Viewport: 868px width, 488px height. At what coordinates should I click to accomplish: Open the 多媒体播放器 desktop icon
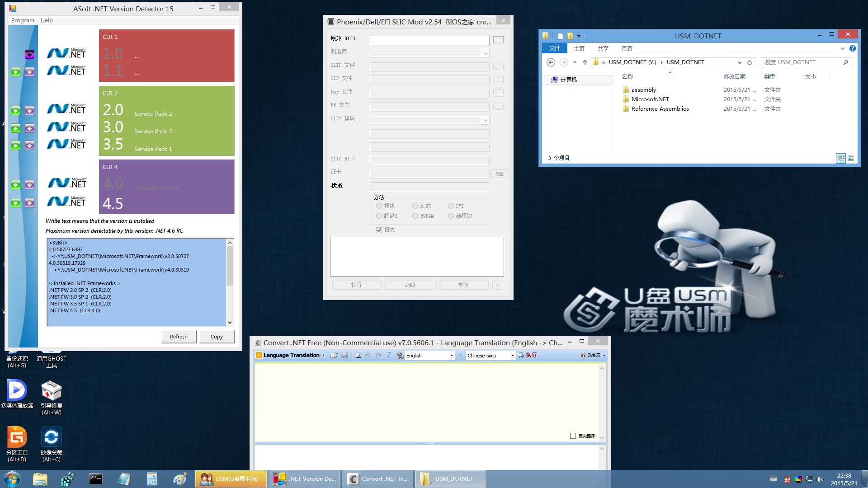tap(17, 394)
